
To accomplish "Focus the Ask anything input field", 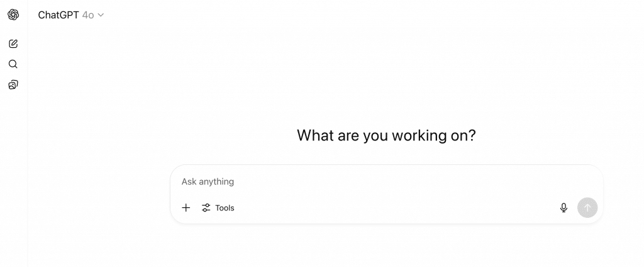I will point(387,181).
